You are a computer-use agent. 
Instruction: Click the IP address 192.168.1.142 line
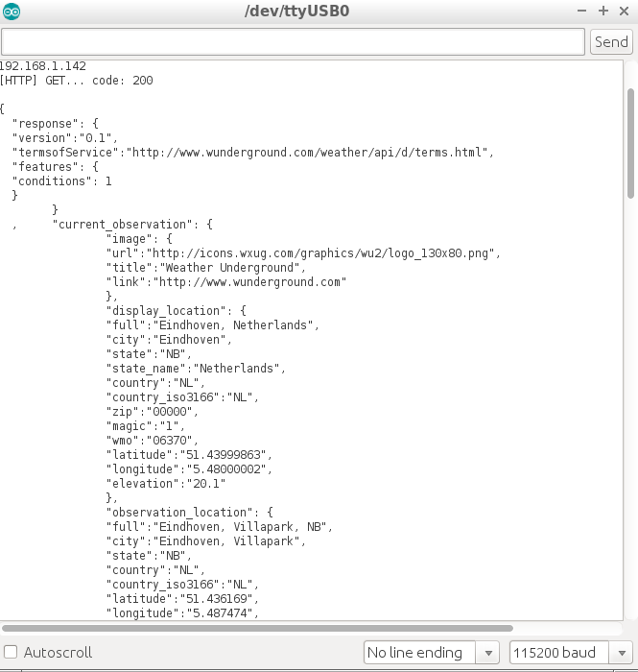[43, 66]
